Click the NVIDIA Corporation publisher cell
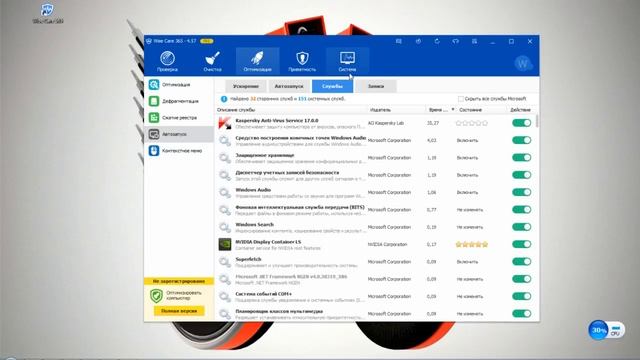 pyautogui.click(x=387, y=244)
